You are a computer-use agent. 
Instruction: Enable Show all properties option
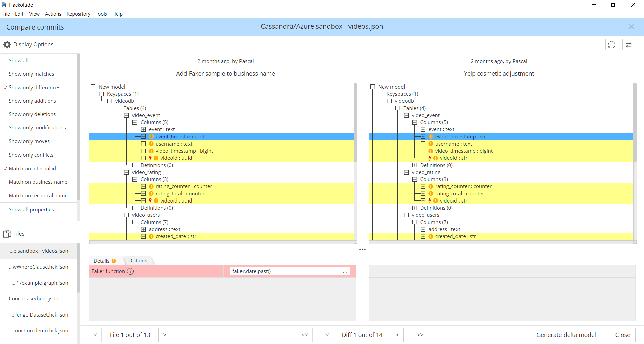point(31,209)
